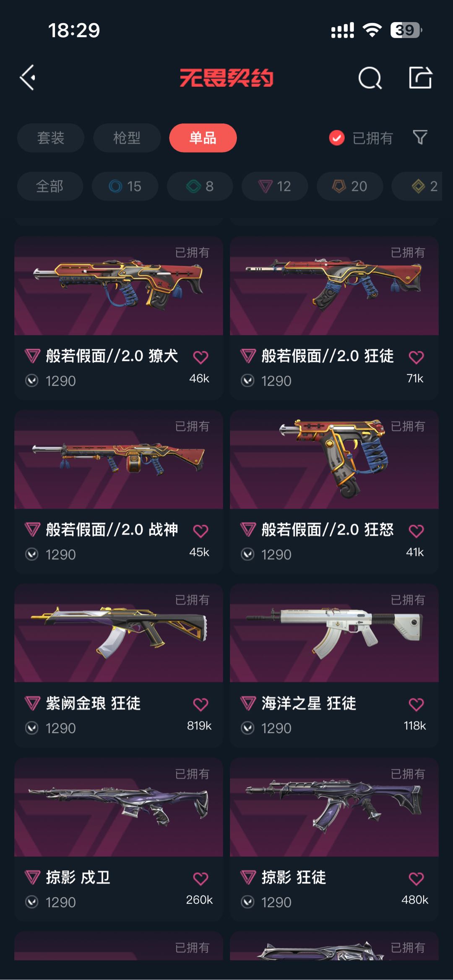
Task: Tap the back arrow icon
Action: pos(28,78)
